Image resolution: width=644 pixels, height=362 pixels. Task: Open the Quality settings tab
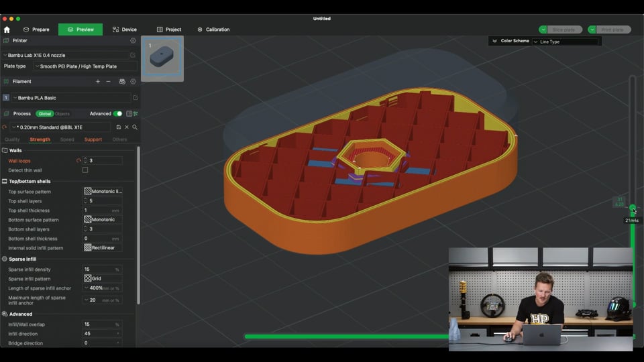tap(12, 139)
